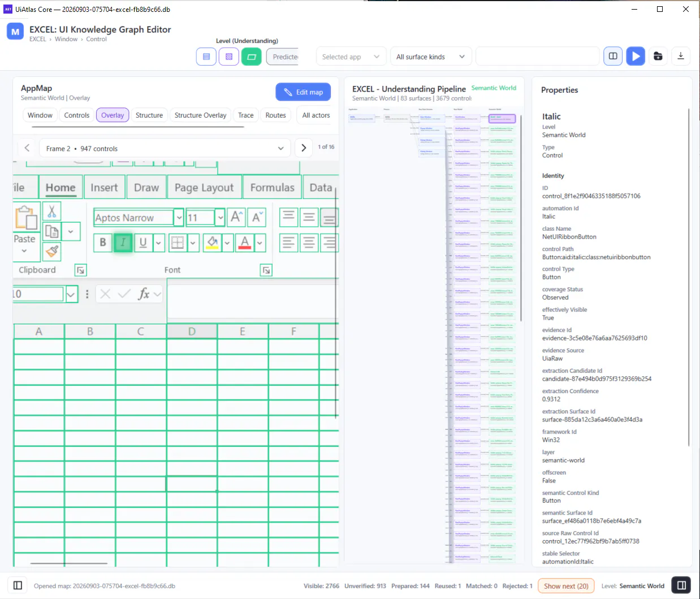700x599 pixels.
Task: Switch to the Controls tab
Action: pyautogui.click(x=77, y=115)
